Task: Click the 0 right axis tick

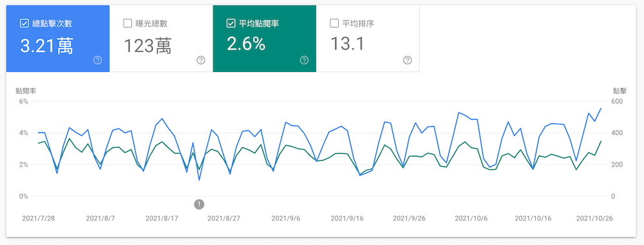Action: tap(613, 197)
